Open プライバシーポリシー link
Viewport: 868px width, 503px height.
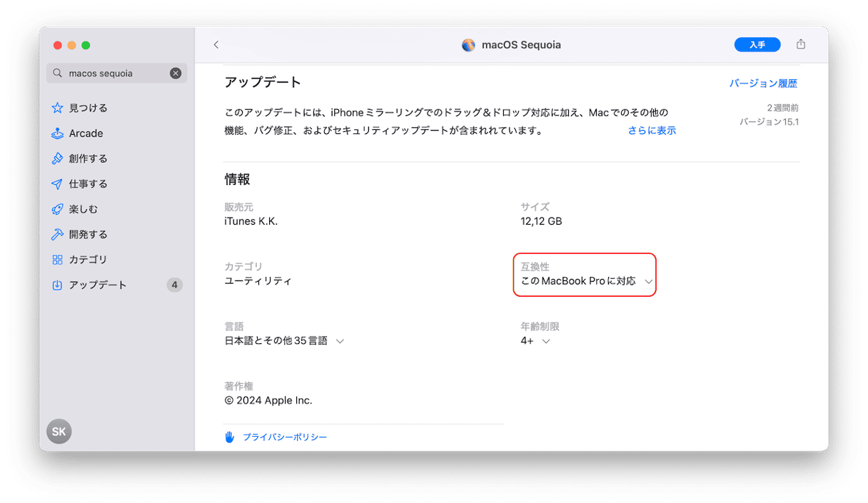tap(285, 437)
